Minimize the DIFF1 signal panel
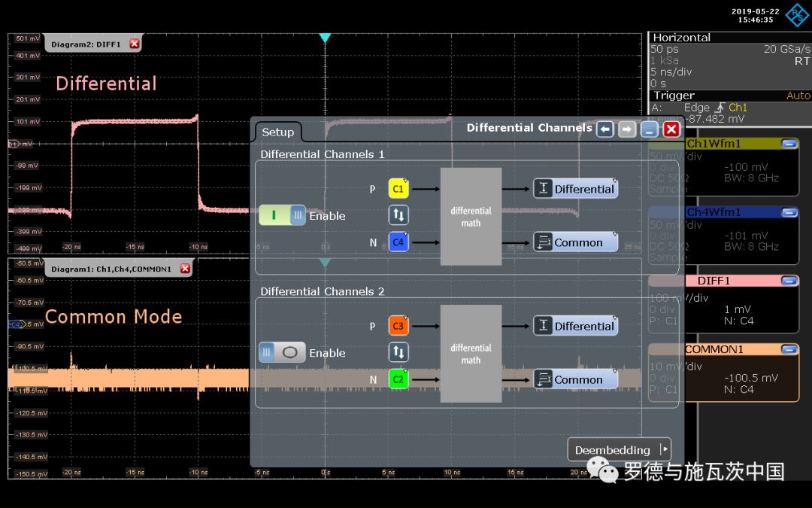The height and width of the screenshot is (508, 812). (789, 281)
